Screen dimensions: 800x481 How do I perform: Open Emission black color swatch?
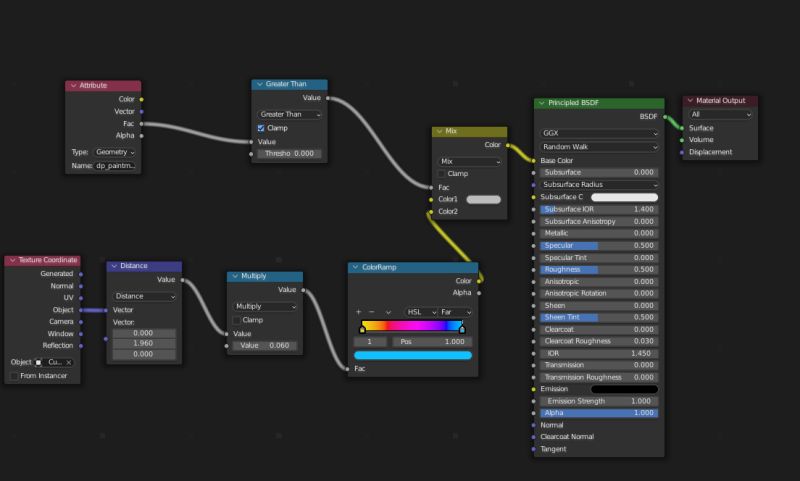pyautogui.click(x=624, y=389)
